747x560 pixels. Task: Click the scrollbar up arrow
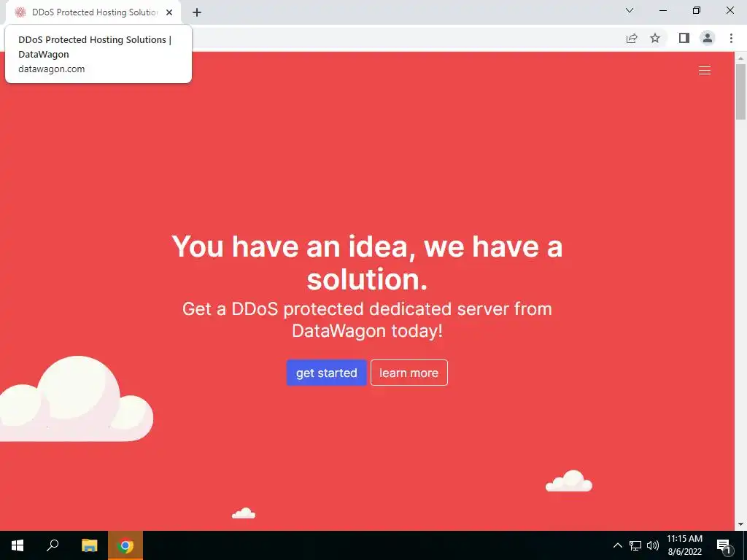coord(740,58)
